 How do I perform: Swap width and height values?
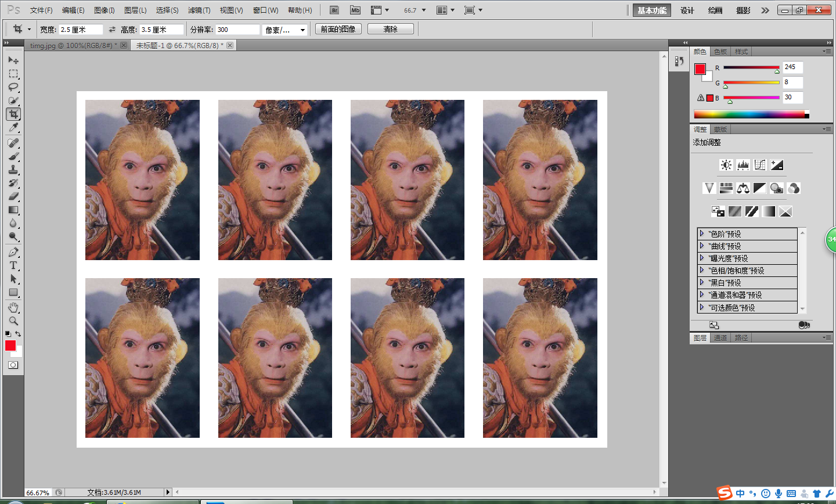coord(112,29)
